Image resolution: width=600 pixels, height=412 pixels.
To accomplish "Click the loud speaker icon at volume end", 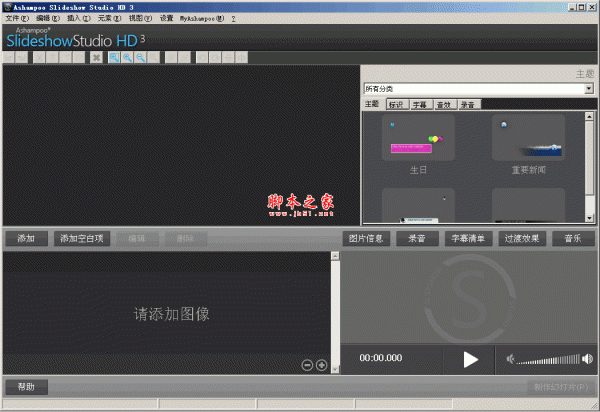I will [587, 359].
